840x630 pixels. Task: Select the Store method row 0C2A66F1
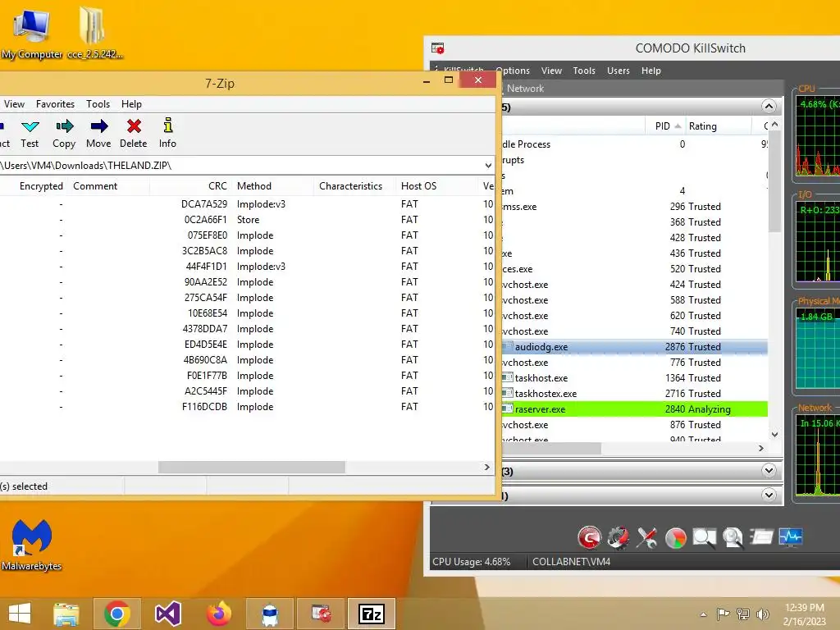(246, 220)
